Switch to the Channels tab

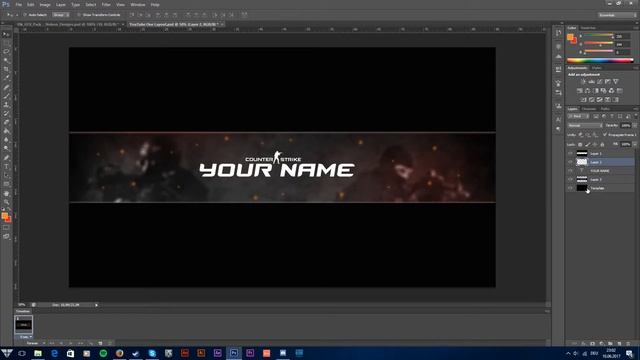coord(589,109)
